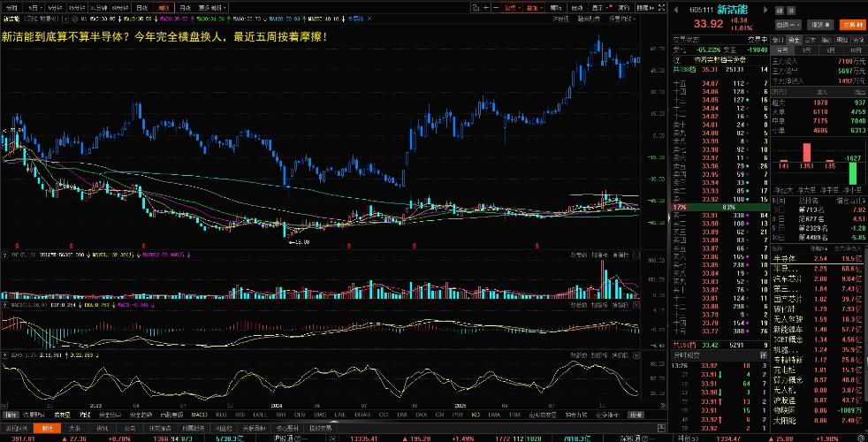
Task: Click the 设置 button at indicator tabs end
Action: click(636, 415)
